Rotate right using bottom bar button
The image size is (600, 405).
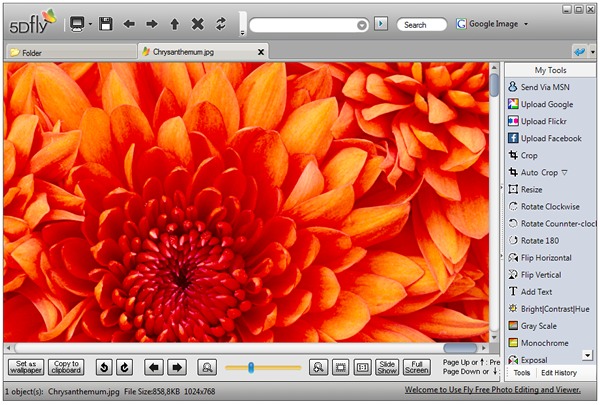[x=124, y=367]
